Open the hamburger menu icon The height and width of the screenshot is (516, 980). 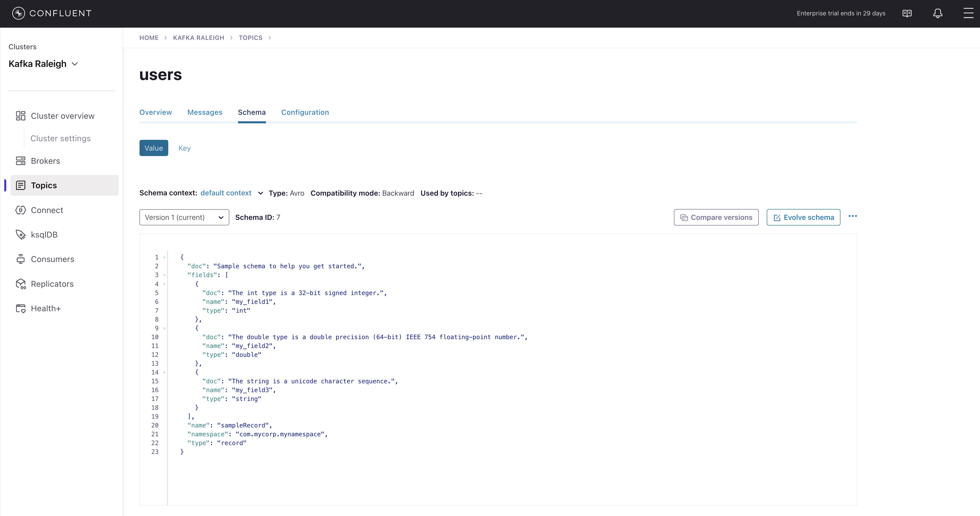[968, 14]
